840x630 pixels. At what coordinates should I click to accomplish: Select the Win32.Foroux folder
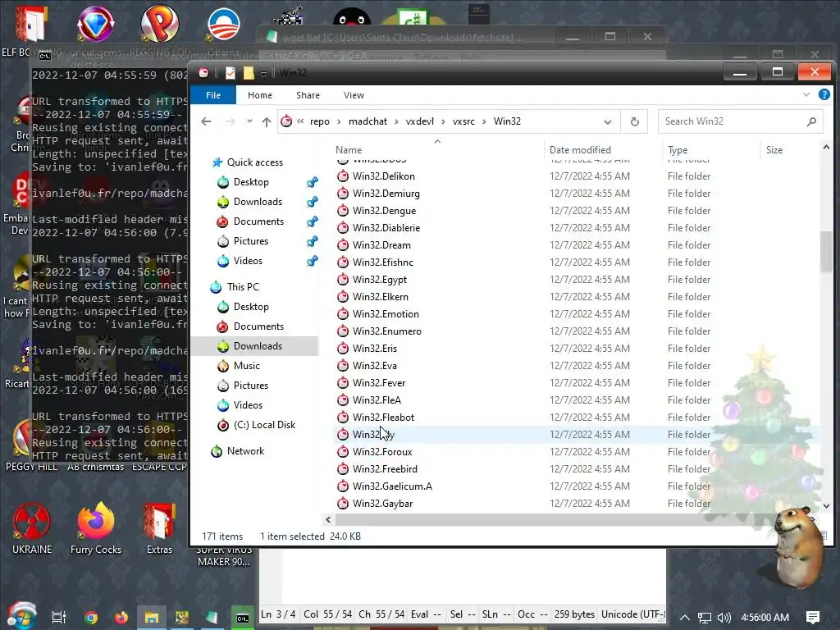[x=382, y=452]
